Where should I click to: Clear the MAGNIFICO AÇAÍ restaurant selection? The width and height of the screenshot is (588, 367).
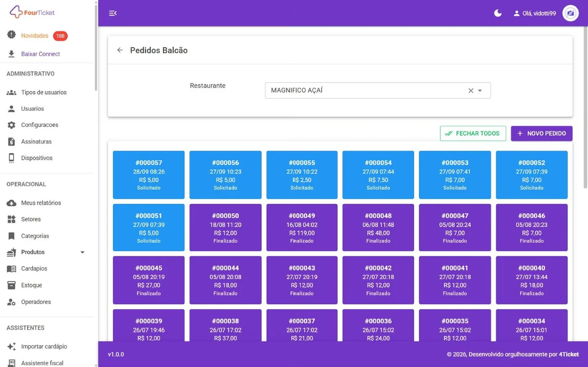point(471,90)
